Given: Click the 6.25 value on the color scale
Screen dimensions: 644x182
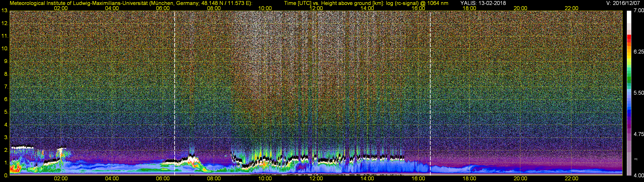Looking at the screenshot, I should pos(638,52).
